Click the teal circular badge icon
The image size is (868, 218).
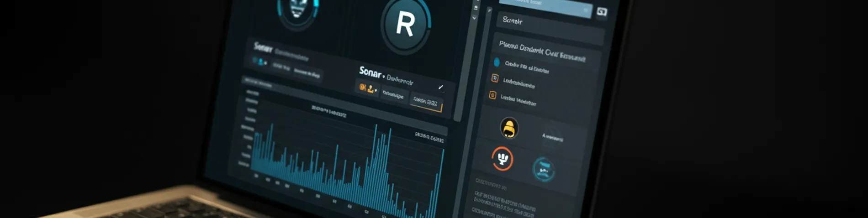tap(544, 169)
